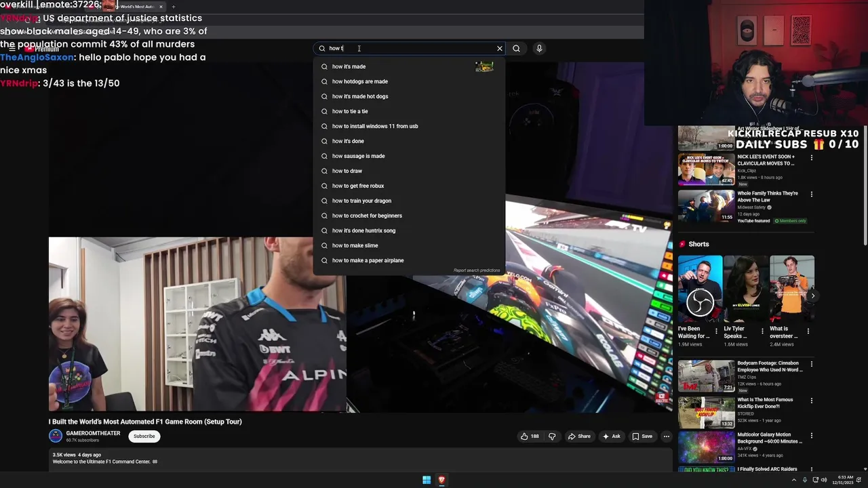Open options for 'Multicolor Galaxy Motion' video
The width and height of the screenshot is (868, 488).
811,436
